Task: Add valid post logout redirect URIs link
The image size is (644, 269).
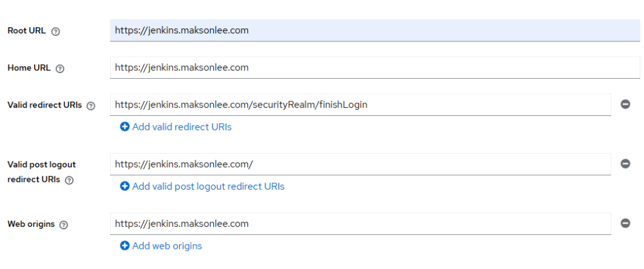Action: point(202,186)
